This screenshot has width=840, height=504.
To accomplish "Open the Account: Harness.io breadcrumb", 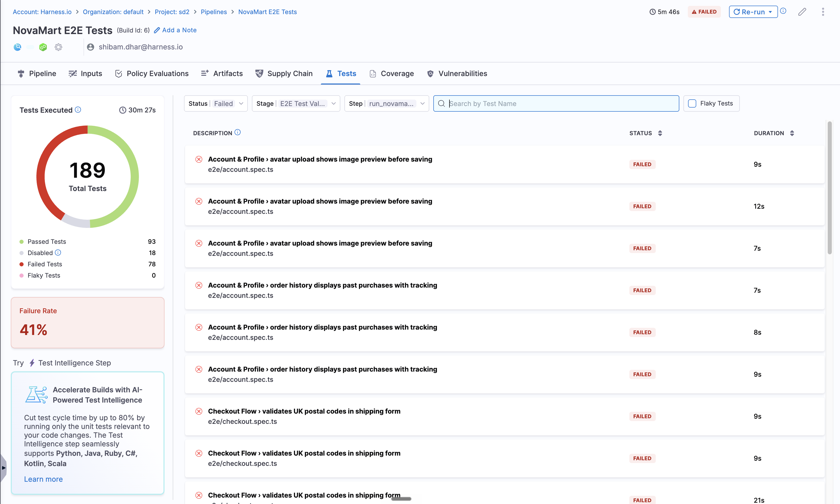I will point(42,12).
